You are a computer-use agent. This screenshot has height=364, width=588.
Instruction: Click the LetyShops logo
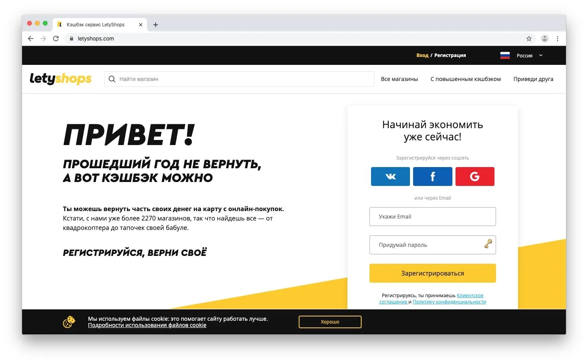[61, 79]
